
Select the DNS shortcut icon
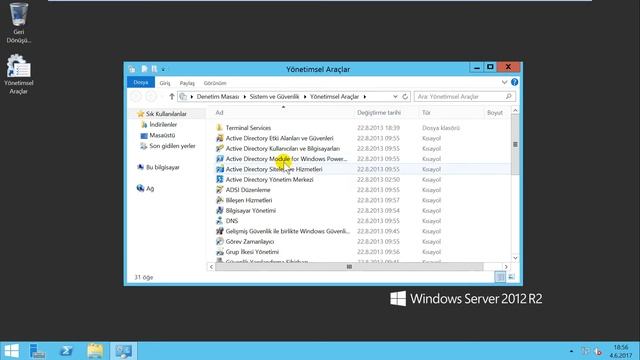pos(219,221)
